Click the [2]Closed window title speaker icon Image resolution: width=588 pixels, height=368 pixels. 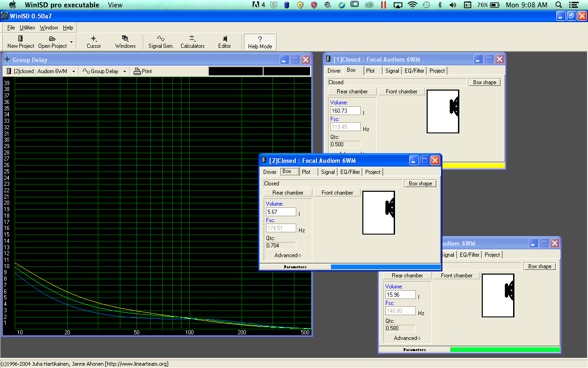pos(264,161)
